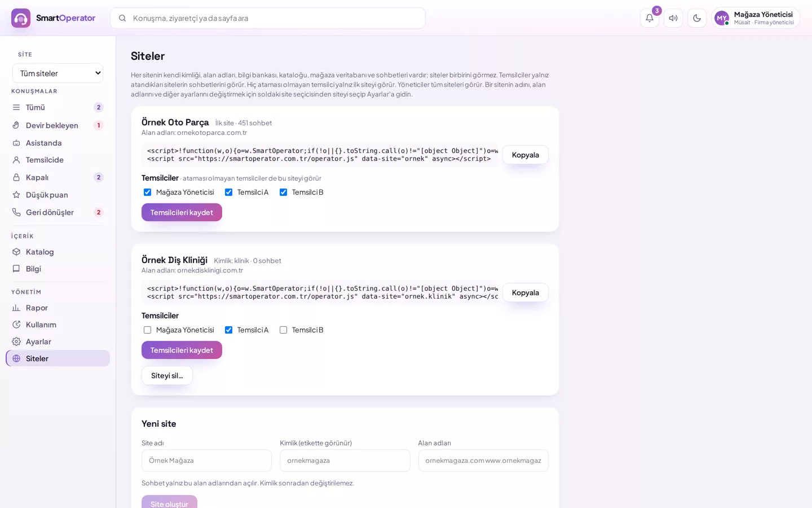Uncheck Mağaza Yöneticisi for Örnek Oto Parça
This screenshot has height=508, width=812.
pos(147,192)
